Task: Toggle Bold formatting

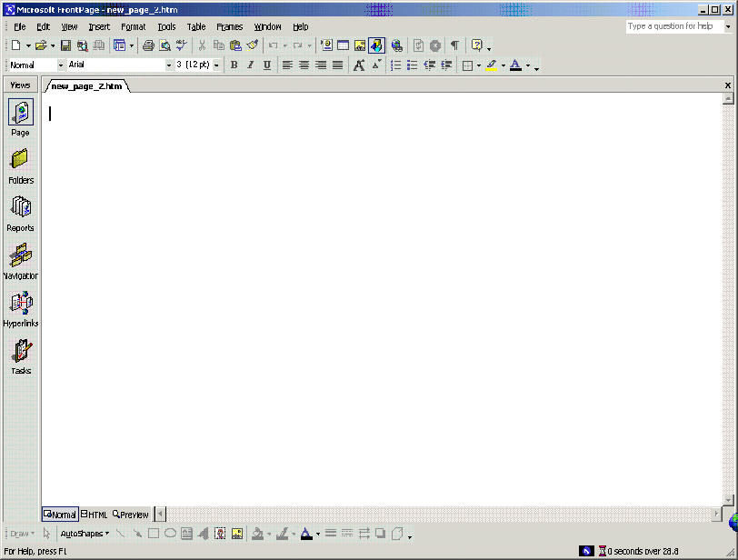Action: point(234,65)
